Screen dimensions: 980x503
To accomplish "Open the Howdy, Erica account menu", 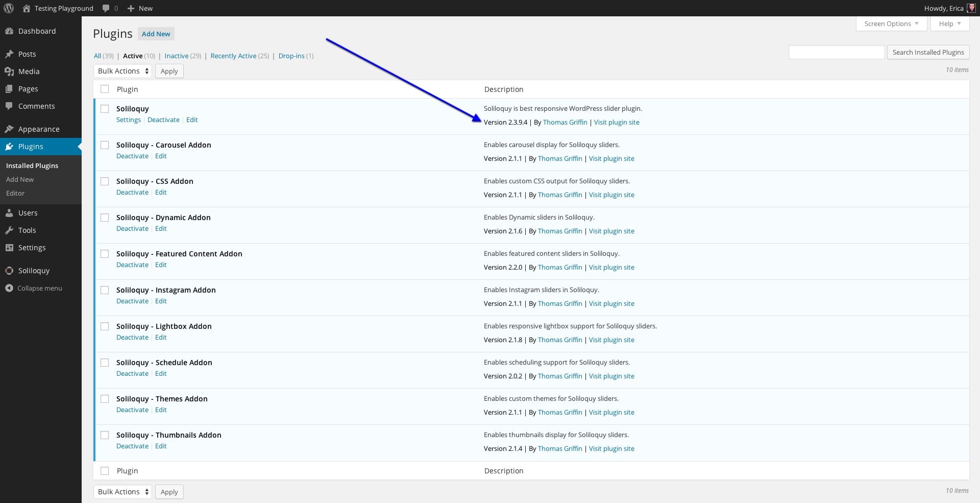I will click(950, 8).
